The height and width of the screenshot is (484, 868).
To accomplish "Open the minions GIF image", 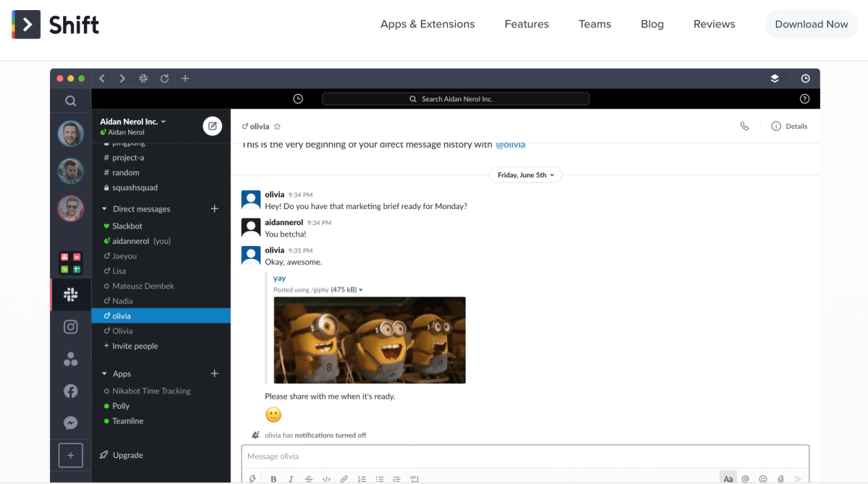I will pos(370,340).
